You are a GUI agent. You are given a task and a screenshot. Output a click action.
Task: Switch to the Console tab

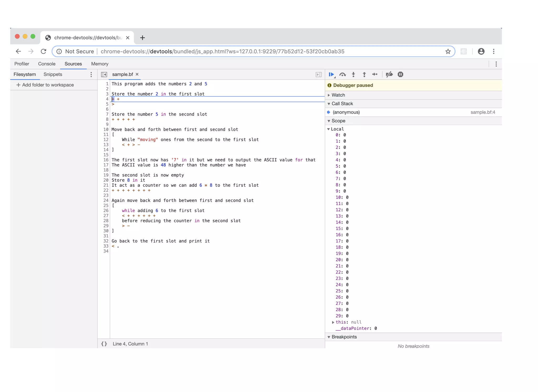47,64
